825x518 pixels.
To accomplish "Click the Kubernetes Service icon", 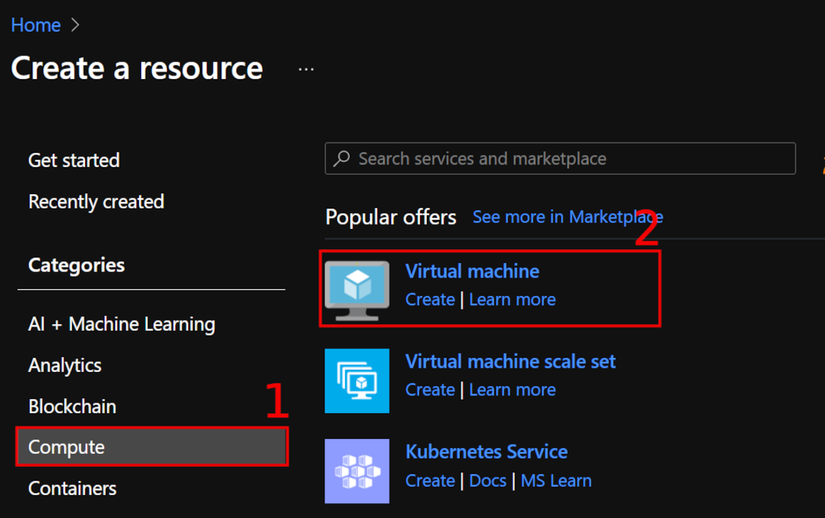I will (x=357, y=471).
